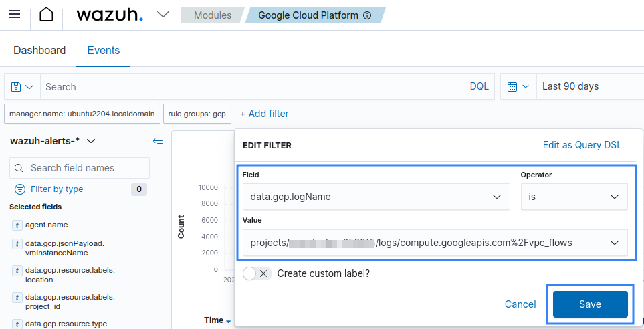Click the labels.location field type icon
Image resolution: width=644 pixels, height=329 pixels.
point(17,270)
